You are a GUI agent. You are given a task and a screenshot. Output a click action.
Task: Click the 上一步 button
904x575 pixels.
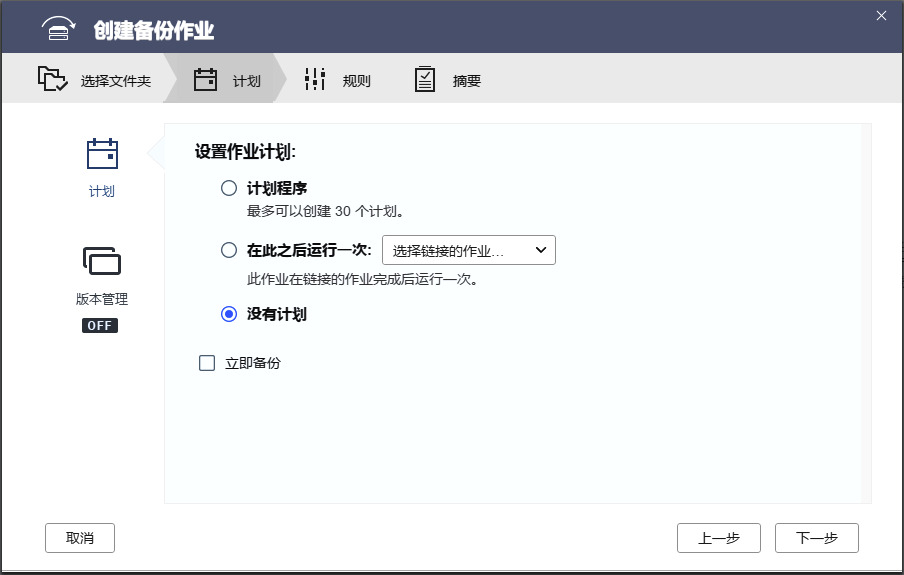pyautogui.click(x=719, y=538)
